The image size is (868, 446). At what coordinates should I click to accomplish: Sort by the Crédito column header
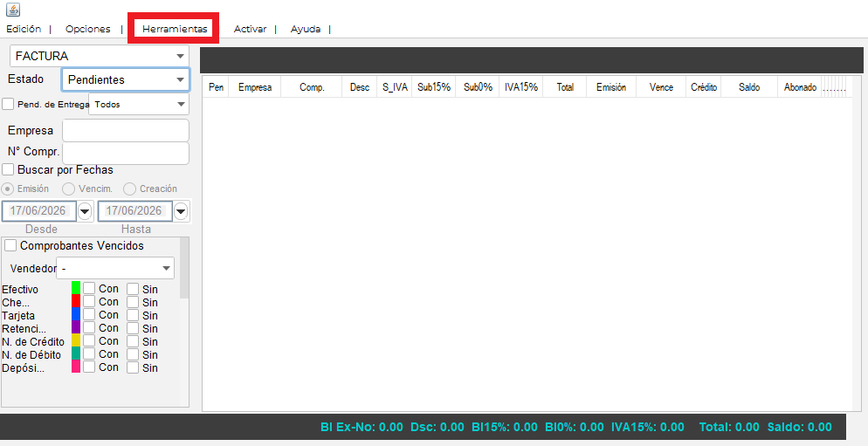pyautogui.click(x=704, y=87)
